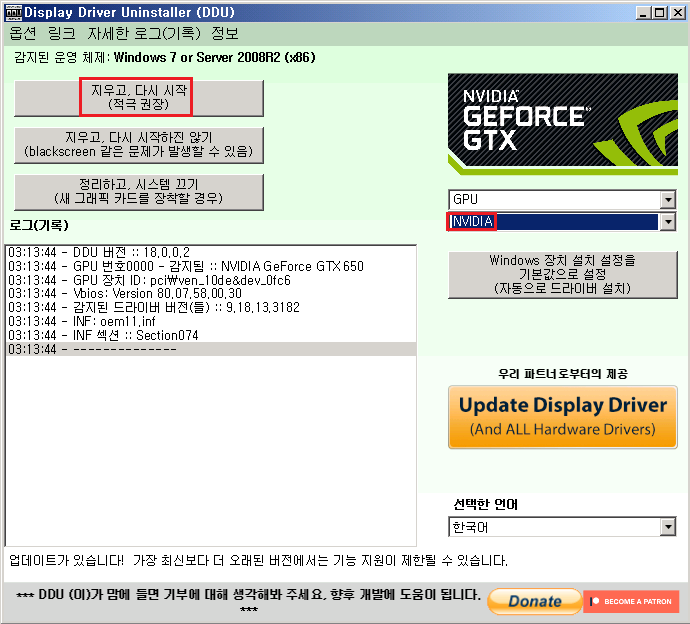Open the 옵션 menu
Image resolution: width=690 pixels, height=624 pixels.
coord(22,33)
